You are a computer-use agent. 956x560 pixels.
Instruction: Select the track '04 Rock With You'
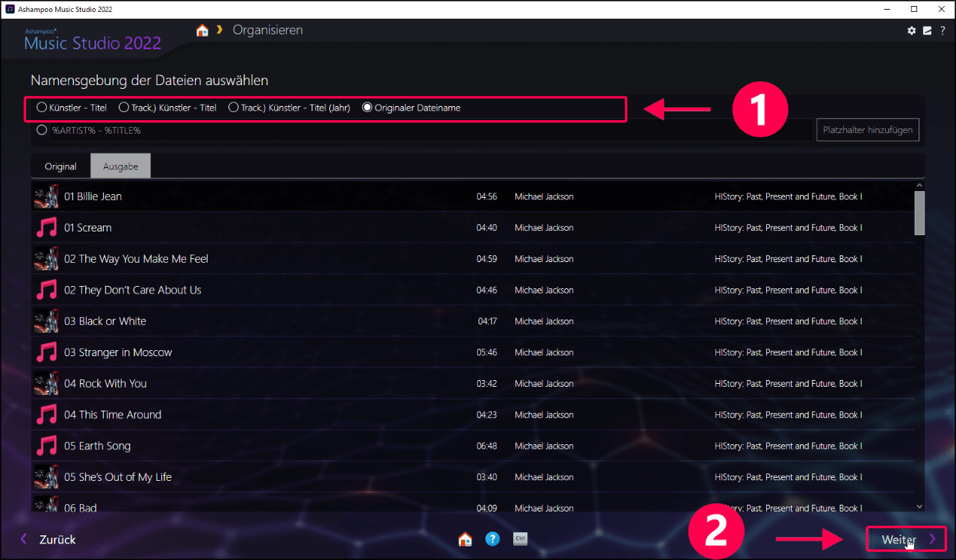click(x=473, y=384)
